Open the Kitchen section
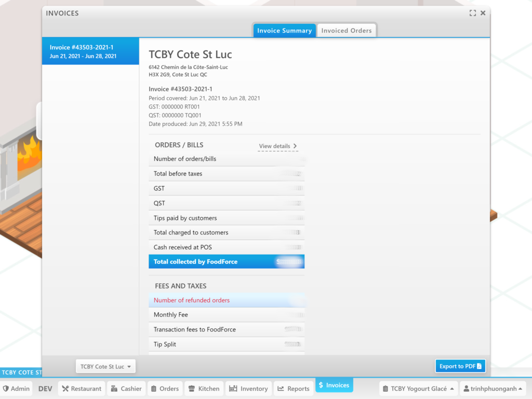Screen dimensions: 532x399 click(204, 388)
